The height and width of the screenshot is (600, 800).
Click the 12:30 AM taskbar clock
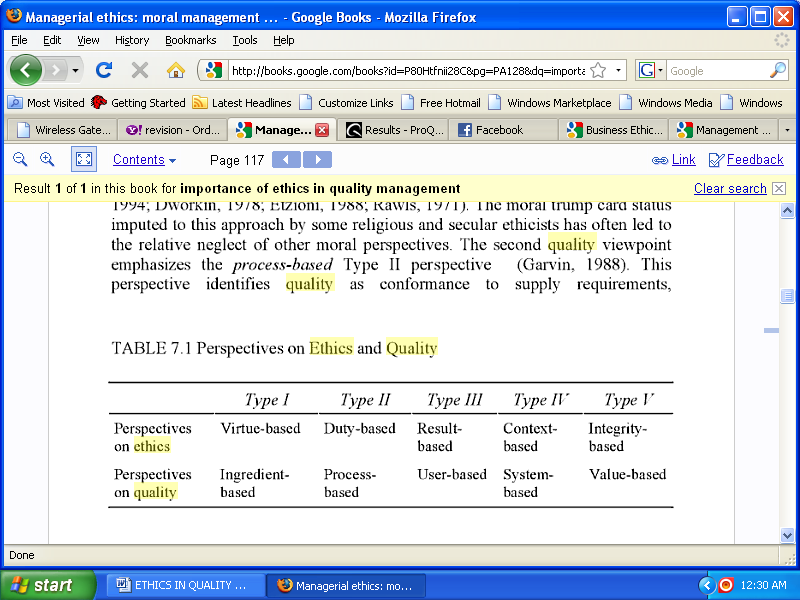coord(763,585)
